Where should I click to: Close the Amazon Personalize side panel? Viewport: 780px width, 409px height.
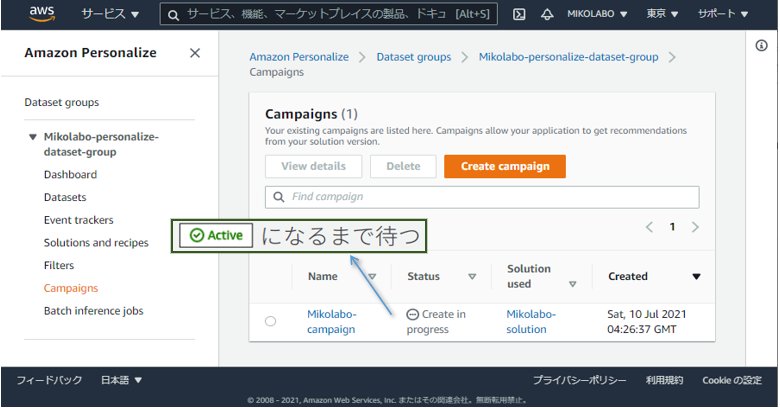coord(195,53)
